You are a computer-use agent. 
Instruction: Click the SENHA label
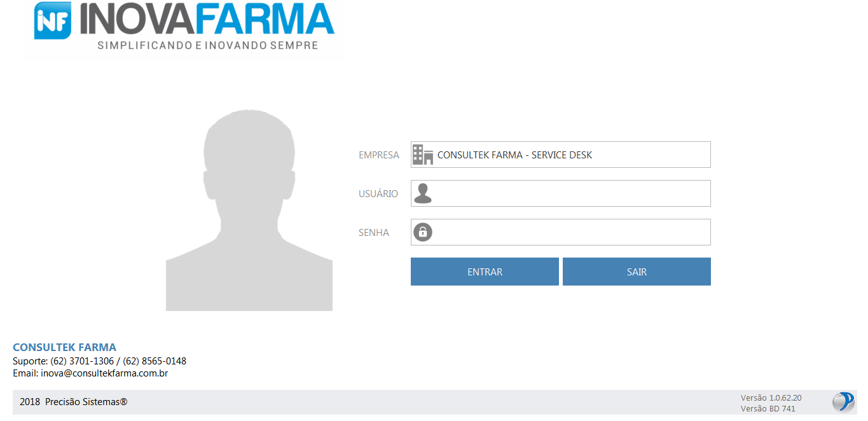pyautogui.click(x=374, y=232)
